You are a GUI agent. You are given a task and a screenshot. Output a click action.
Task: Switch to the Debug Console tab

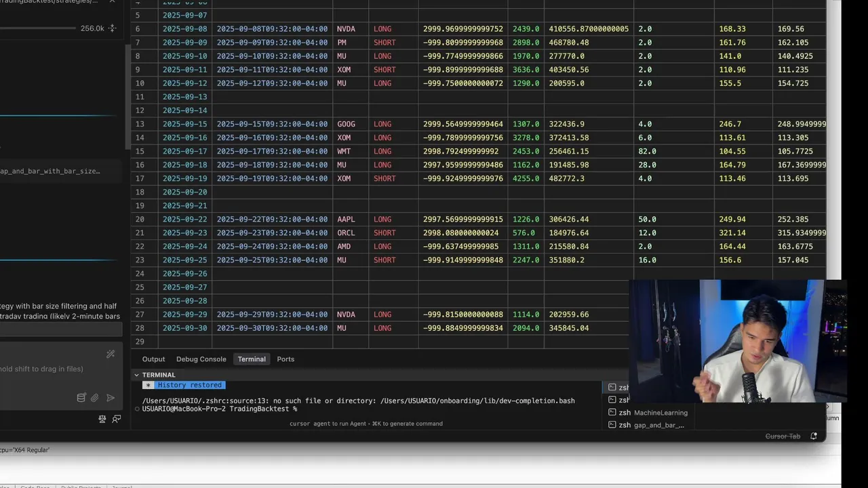(201, 359)
